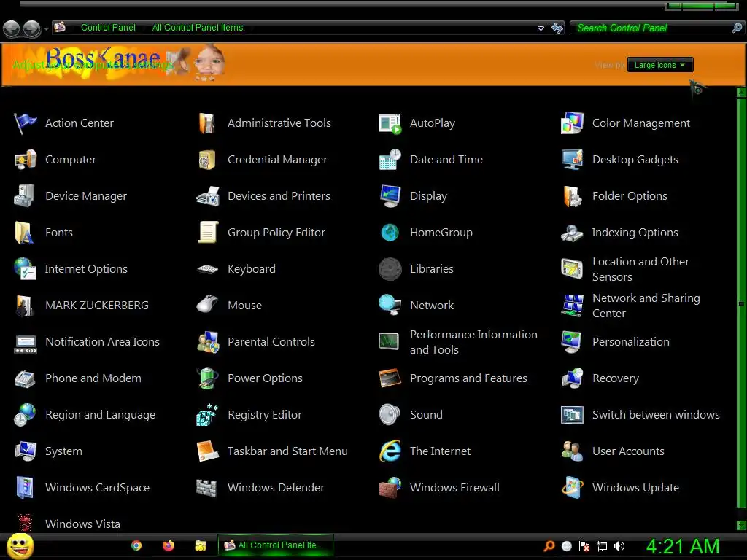The height and width of the screenshot is (560, 747).
Task: Open Location and Other Sensors link
Action: tap(640, 269)
